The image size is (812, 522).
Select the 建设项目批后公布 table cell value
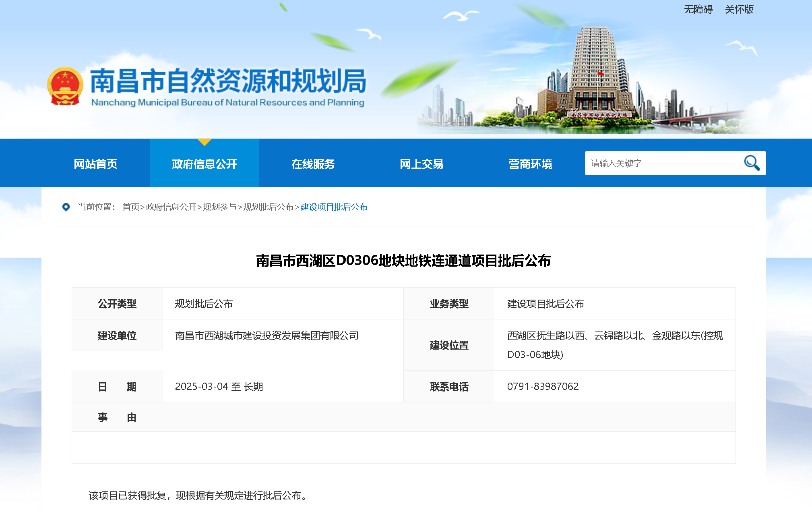[545, 304]
